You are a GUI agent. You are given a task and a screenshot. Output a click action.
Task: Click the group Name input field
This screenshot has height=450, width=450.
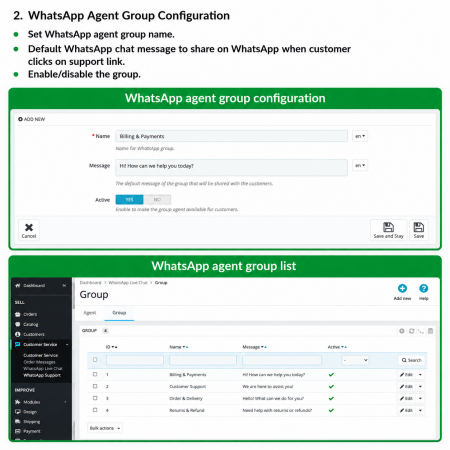(x=231, y=136)
